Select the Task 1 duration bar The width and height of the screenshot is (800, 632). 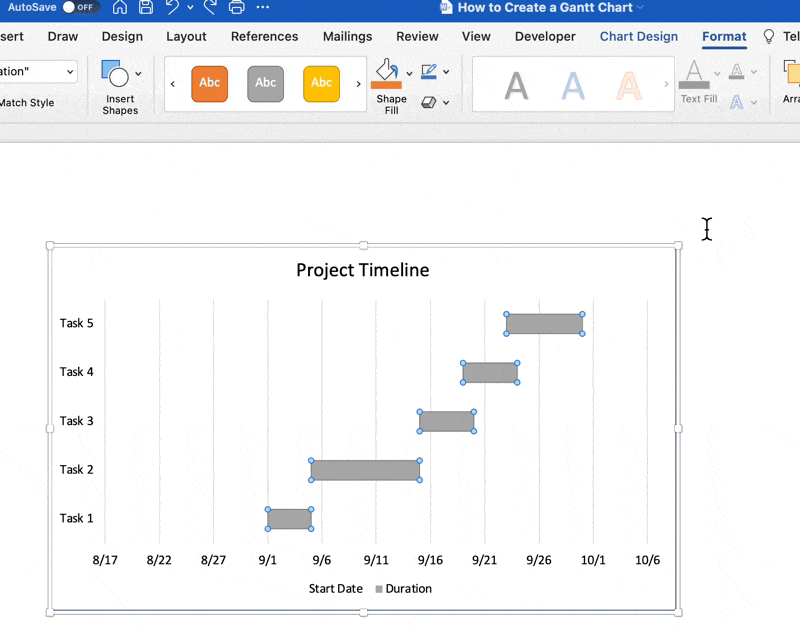coord(289,519)
